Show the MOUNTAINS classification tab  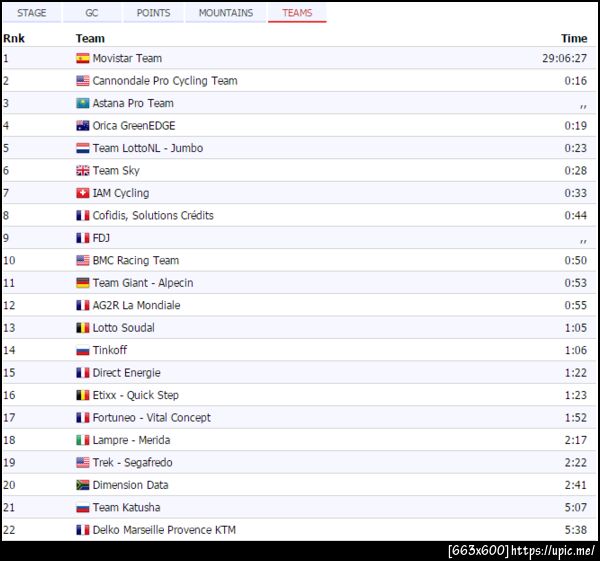click(226, 13)
